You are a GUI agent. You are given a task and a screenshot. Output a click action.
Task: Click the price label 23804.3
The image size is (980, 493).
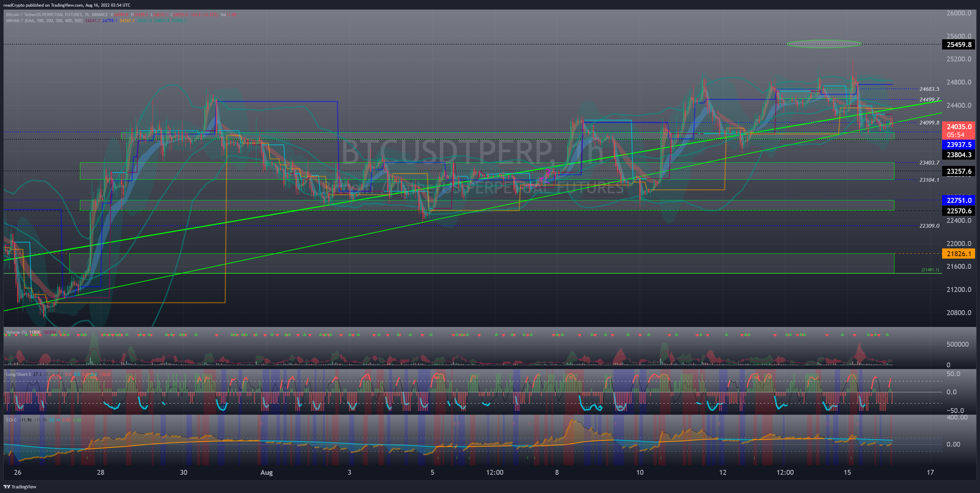(959, 155)
